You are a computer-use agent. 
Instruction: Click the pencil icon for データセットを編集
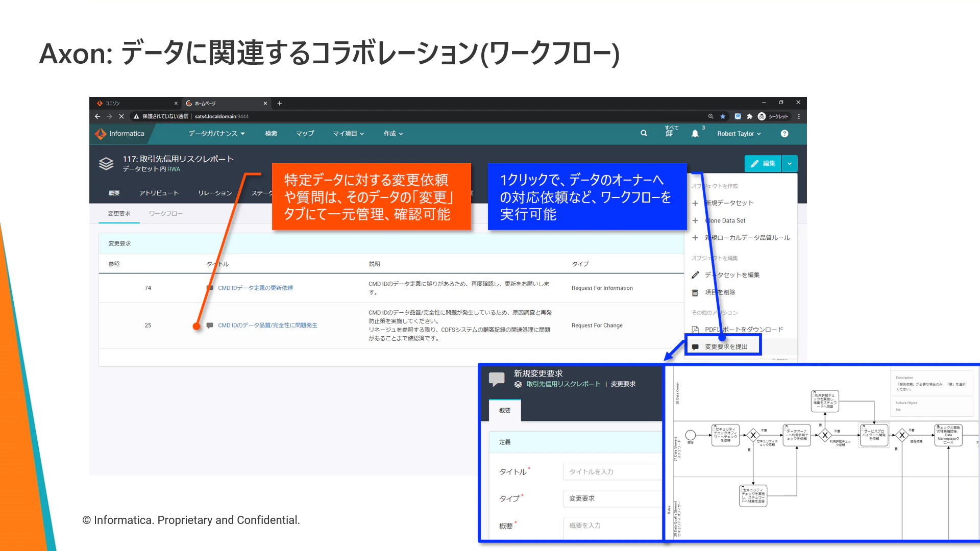(695, 275)
